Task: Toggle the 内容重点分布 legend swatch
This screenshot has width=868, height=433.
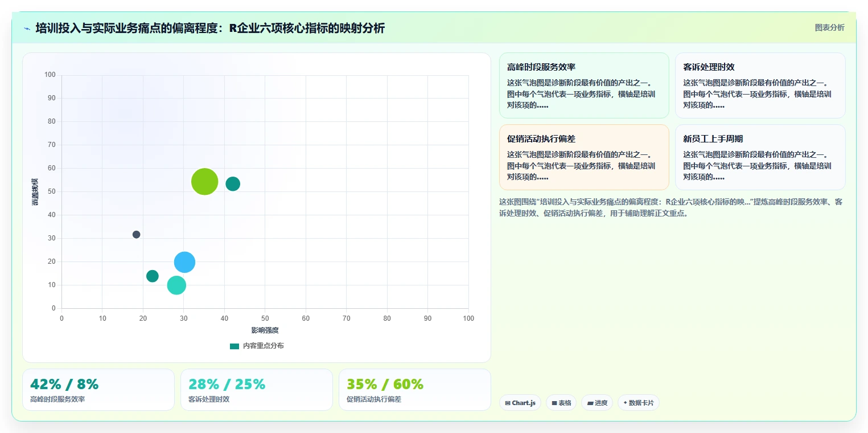Action: [235, 346]
